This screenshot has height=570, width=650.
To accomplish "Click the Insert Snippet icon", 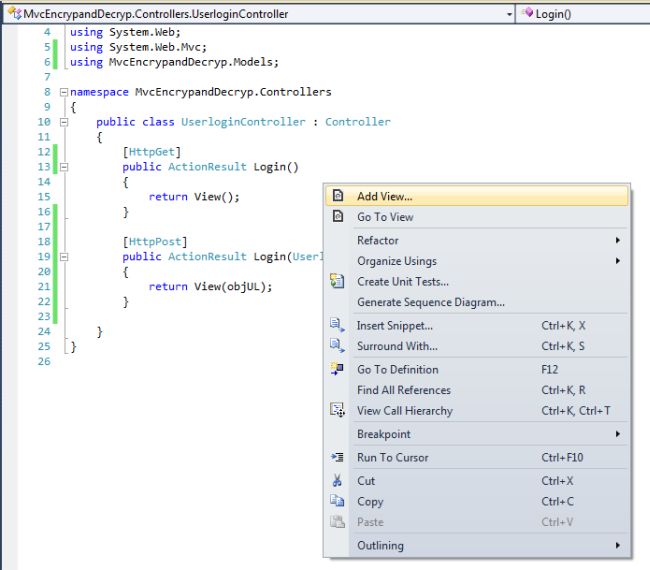I will click(338, 326).
